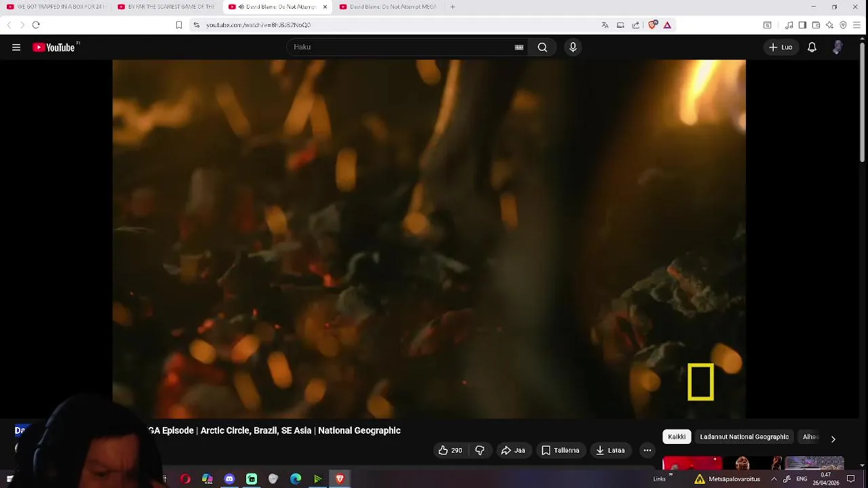Open the translate page icon
Viewport: 868px width, 488px height.
[605, 25]
